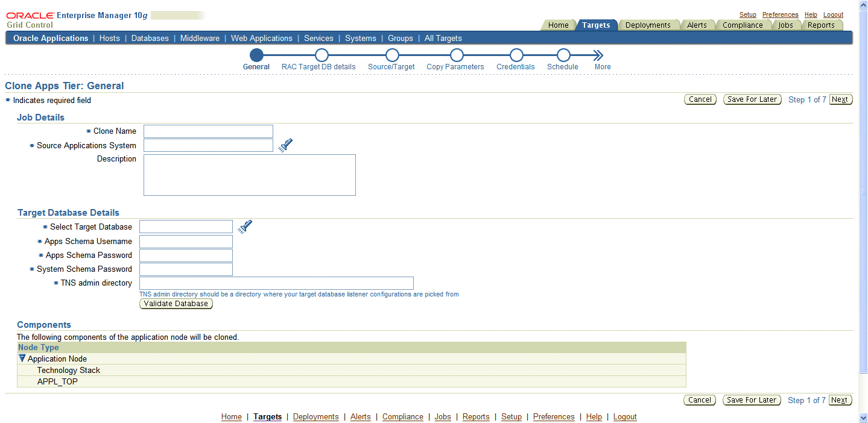Open the Preferences link in the header
Image resolution: width=868 pixels, height=423 pixels.
coord(781,14)
